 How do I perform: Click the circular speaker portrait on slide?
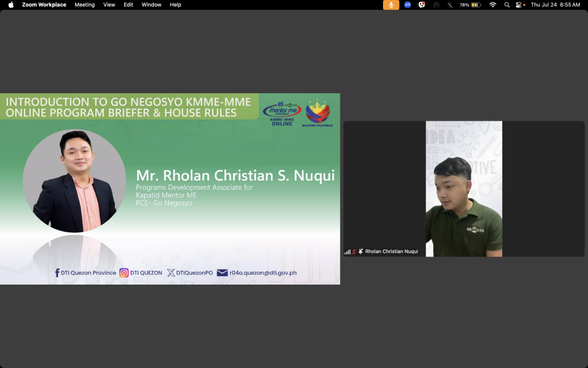[74, 181]
